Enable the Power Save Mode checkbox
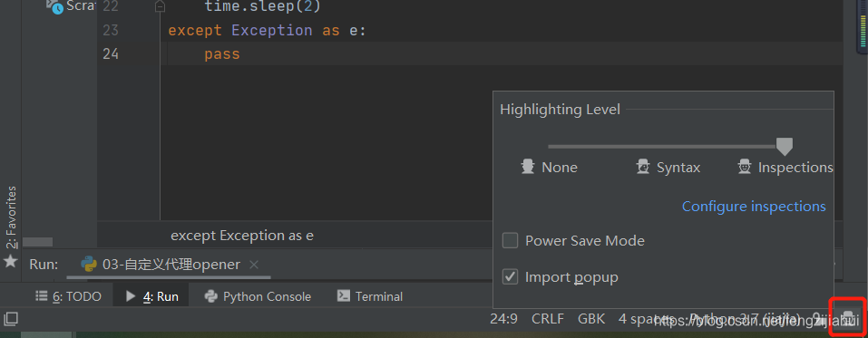The height and width of the screenshot is (338, 868). (510, 241)
